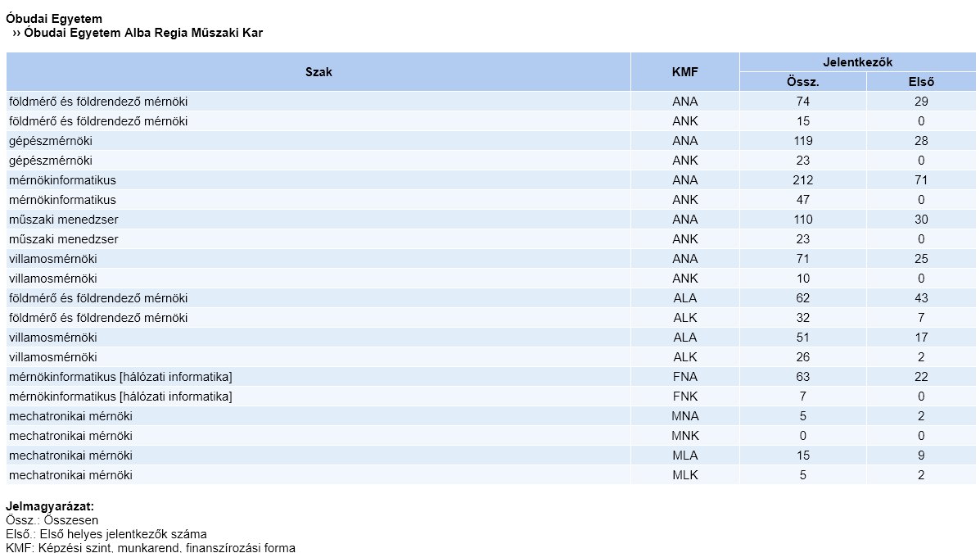
Task: Click the 119 total applicants cell
Action: (802, 141)
